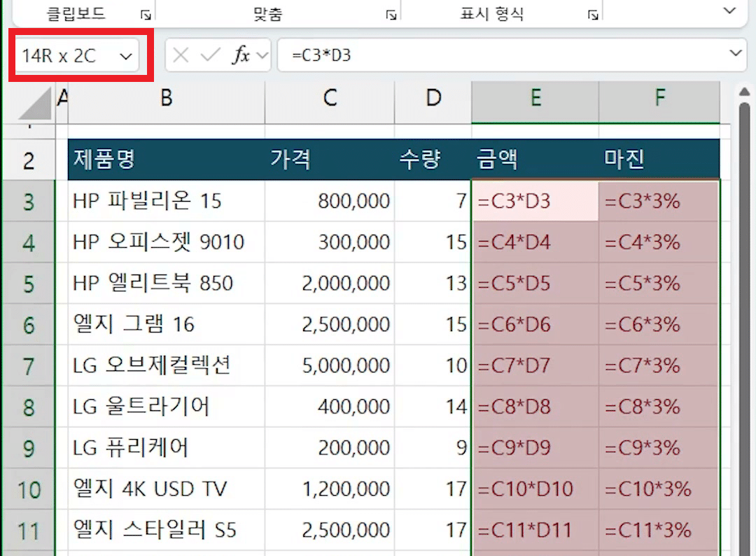Viewport: 756px width, 556px height.
Task: Select the 금액 header cell
Action: click(535, 160)
